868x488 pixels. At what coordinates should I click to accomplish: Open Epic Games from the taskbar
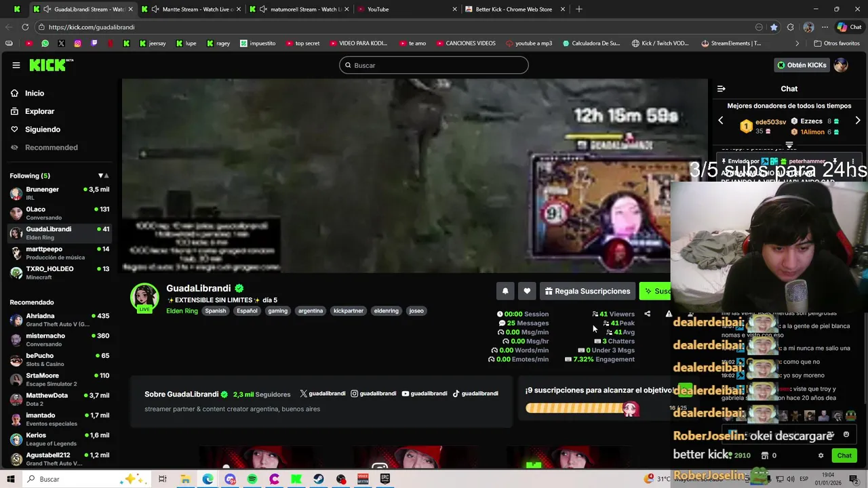pyautogui.click(x=385, y=479)
